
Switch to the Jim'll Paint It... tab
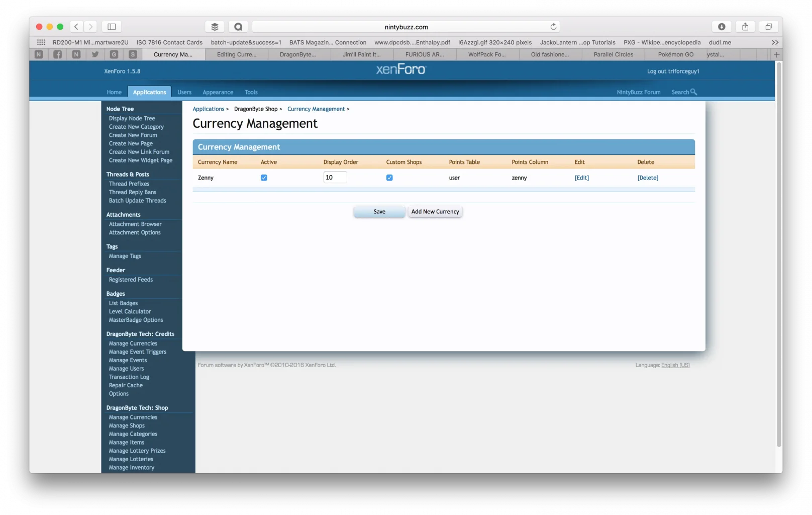(x=362, y=54)
